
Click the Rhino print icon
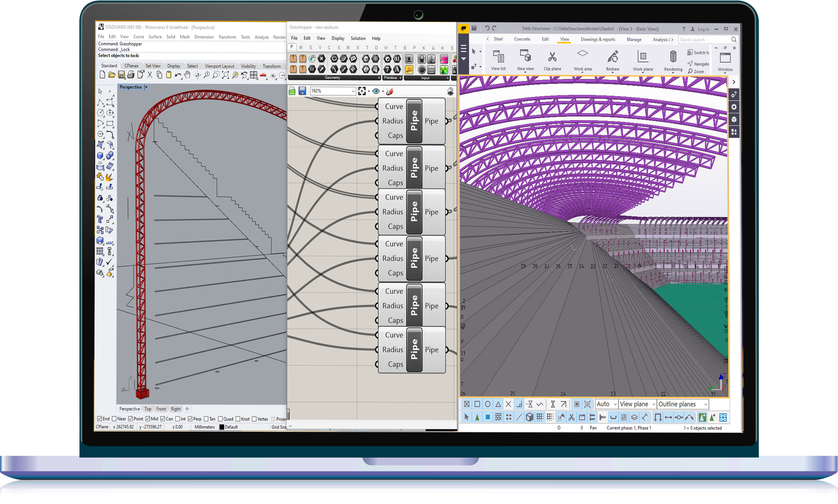click(131, 75)
